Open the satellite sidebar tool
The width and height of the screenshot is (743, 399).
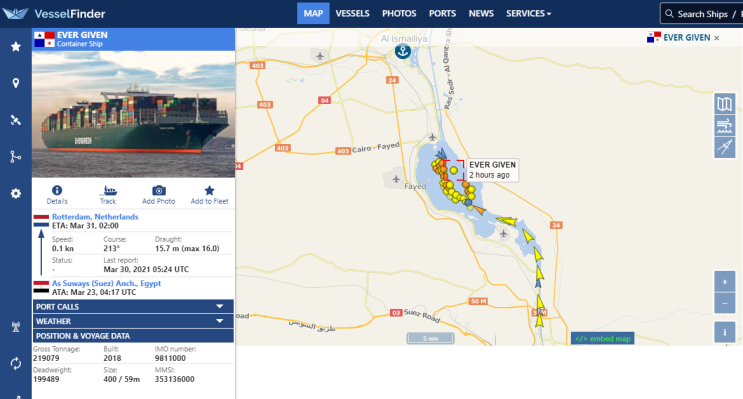(16, 120)
